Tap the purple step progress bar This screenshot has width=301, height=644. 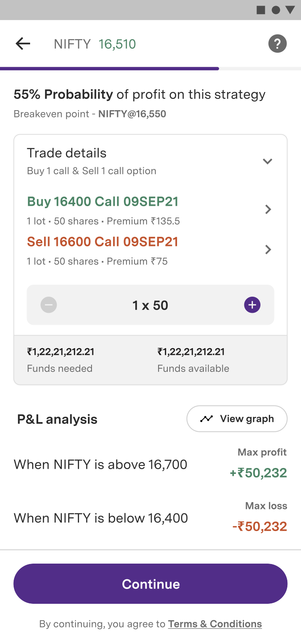click(x=109, y=69)
